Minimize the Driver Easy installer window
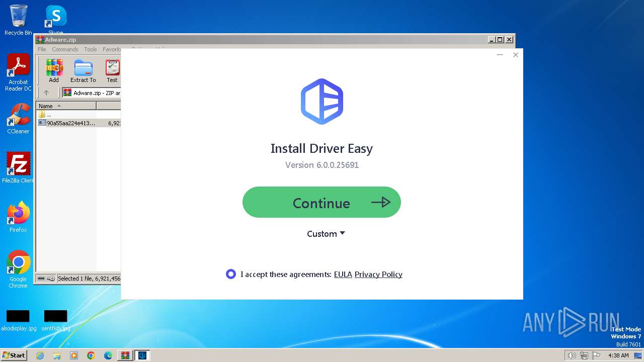Viewport: 644px width, 362px height. coord(500,55)
